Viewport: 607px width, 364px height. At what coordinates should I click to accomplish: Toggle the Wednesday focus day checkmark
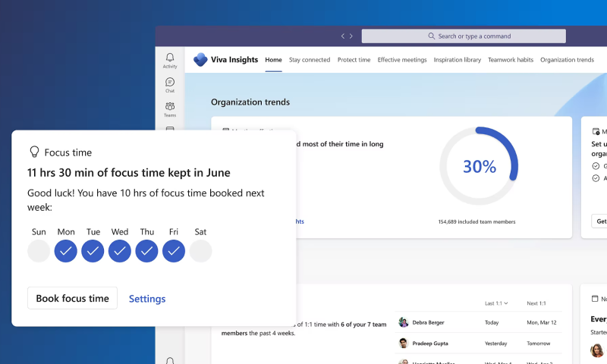point(120,251)
